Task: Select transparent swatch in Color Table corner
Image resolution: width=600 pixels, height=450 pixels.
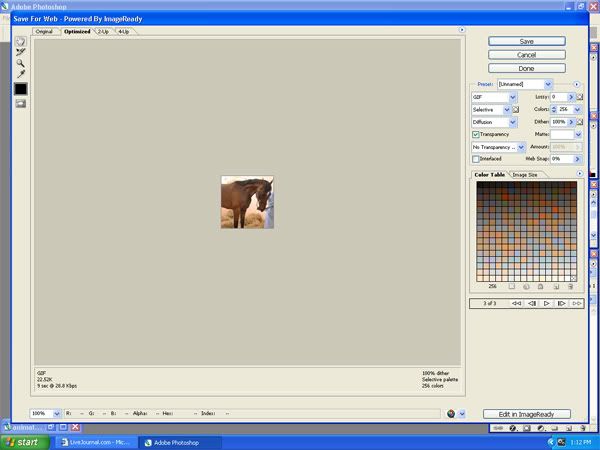Action: [x=573, y=278]
